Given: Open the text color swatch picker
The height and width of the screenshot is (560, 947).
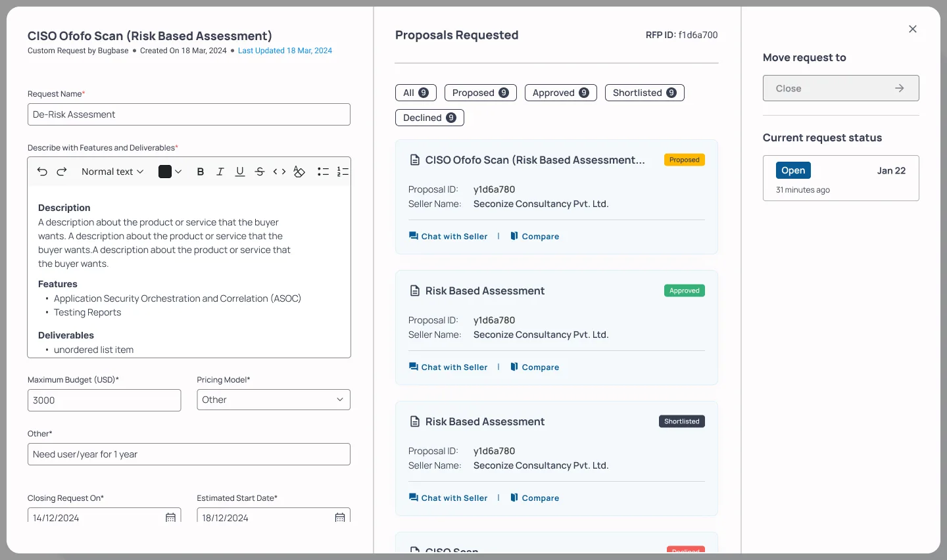Looking at the screenshot, I should click(170, 172).
